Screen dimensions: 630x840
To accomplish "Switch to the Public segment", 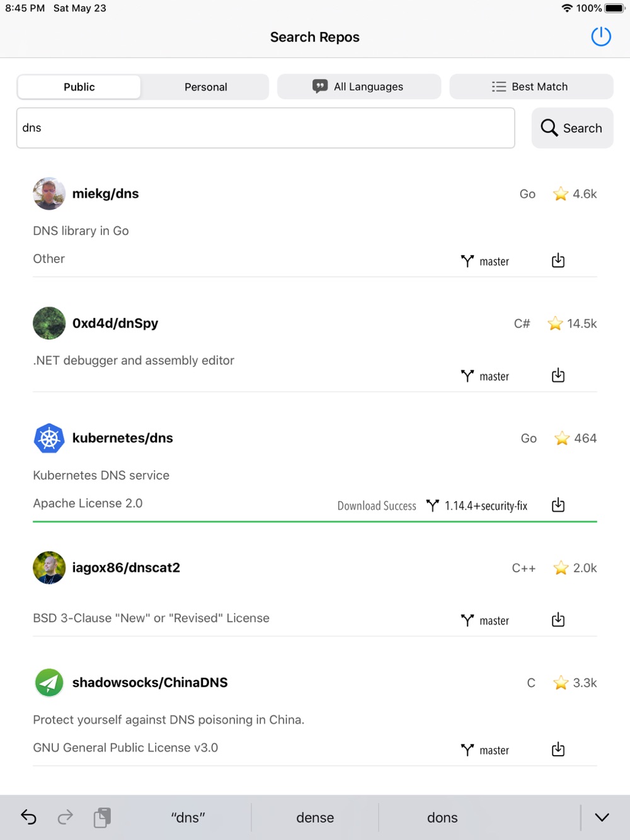I will (79, 87).
